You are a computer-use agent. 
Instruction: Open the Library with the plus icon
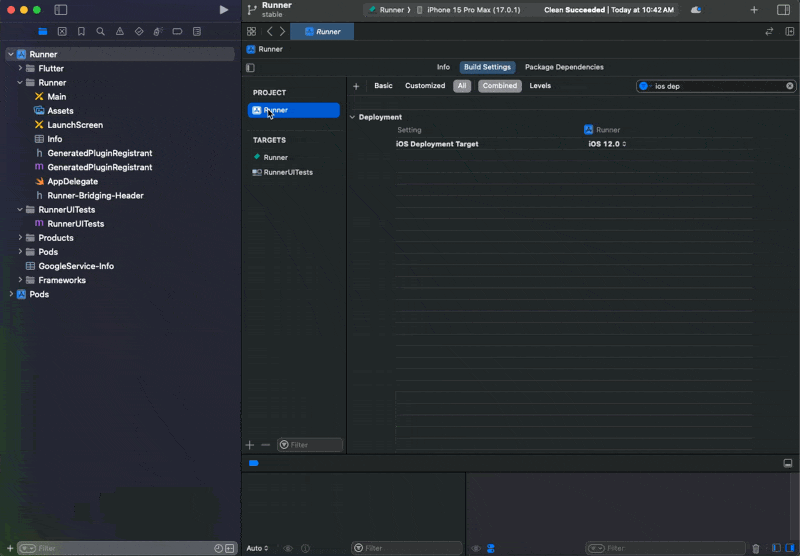tap(754, 10)
